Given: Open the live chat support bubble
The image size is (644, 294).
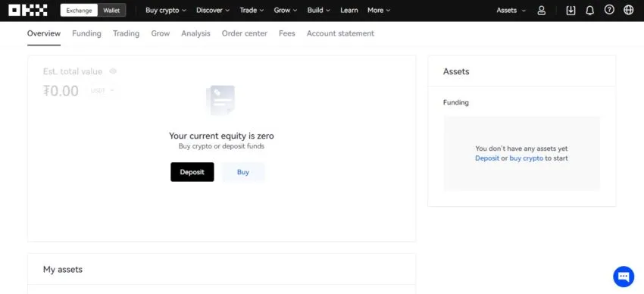Looking at the screenshot, I should coord(624,277).
